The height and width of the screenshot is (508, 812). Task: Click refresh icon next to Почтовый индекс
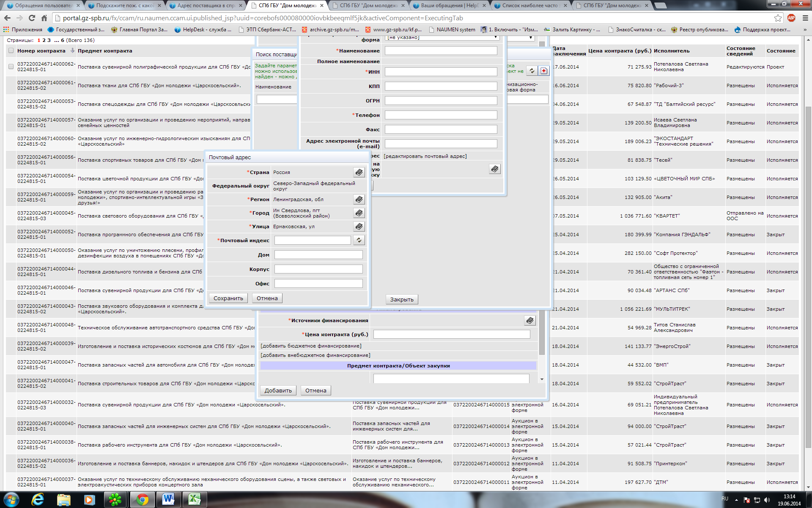(x=359, y=240)
